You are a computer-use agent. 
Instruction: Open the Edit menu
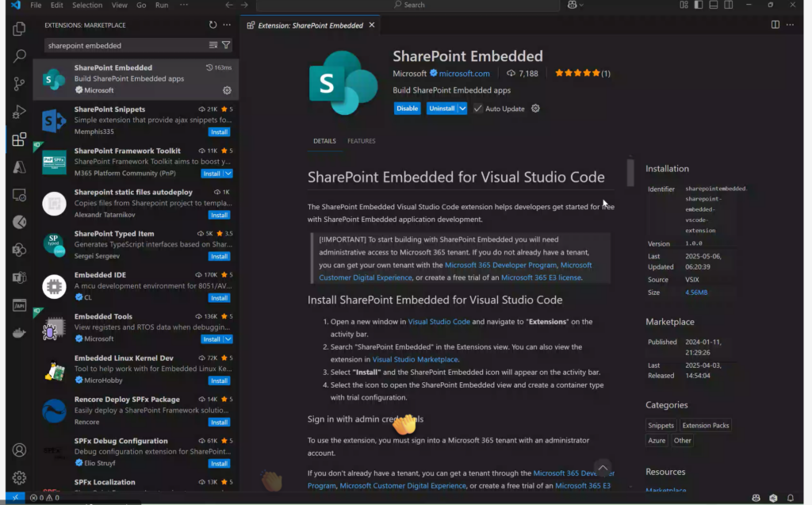coord(56,6)
